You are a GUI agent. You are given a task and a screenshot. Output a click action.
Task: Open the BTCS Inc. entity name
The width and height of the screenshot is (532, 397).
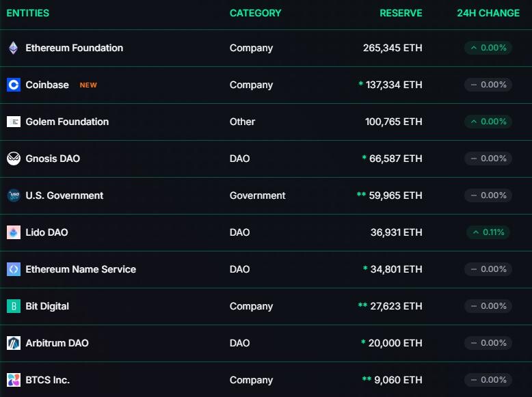point(47,381)
